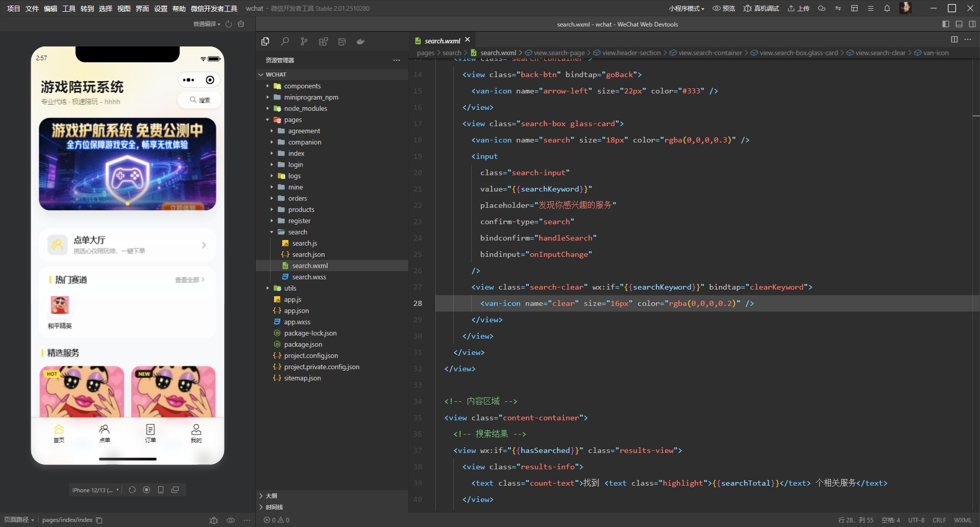
Task: Click the 真机调试 debug button
Action: (x=761, y=8)
